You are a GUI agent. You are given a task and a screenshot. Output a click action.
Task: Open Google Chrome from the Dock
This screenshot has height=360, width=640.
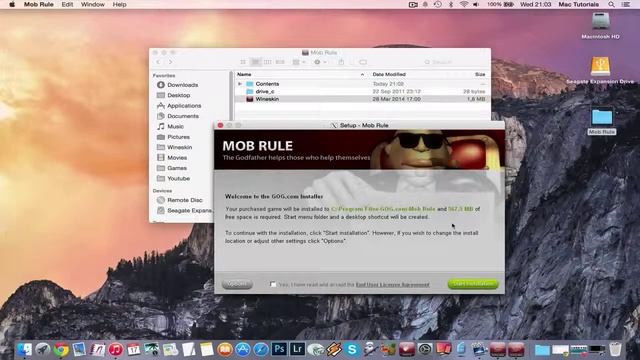click(x=61, y=349)
